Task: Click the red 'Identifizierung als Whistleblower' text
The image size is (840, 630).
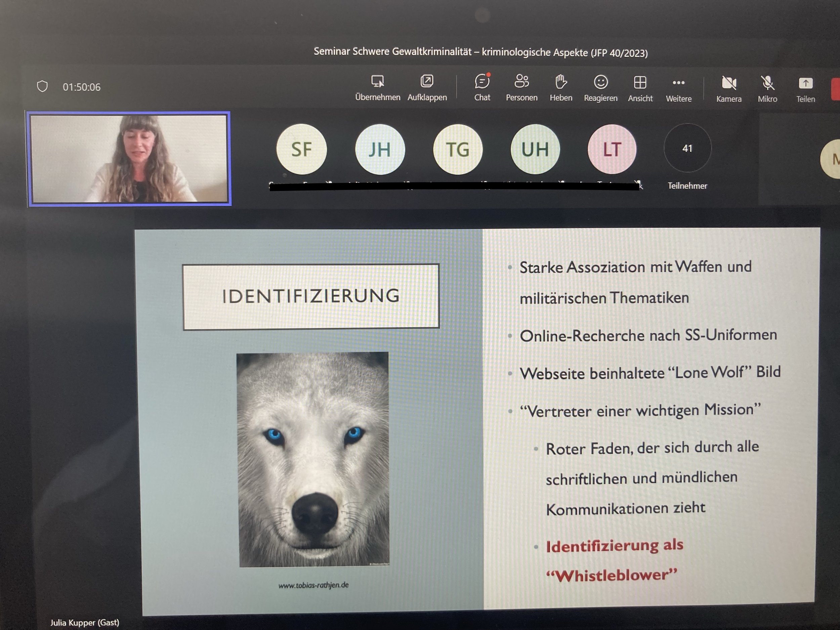Action: point(615,560)
